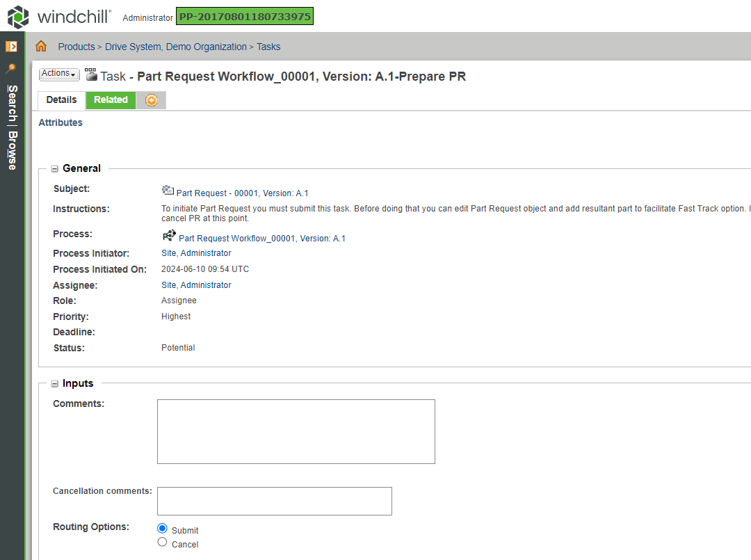751x560 pixels.
Task: Select the Cancel routing option
Action: [x=162, y=542]
